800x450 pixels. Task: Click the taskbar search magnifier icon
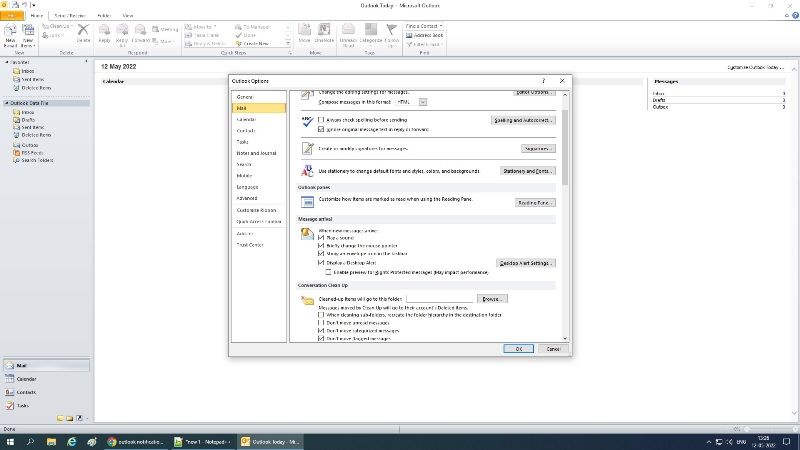30,442
